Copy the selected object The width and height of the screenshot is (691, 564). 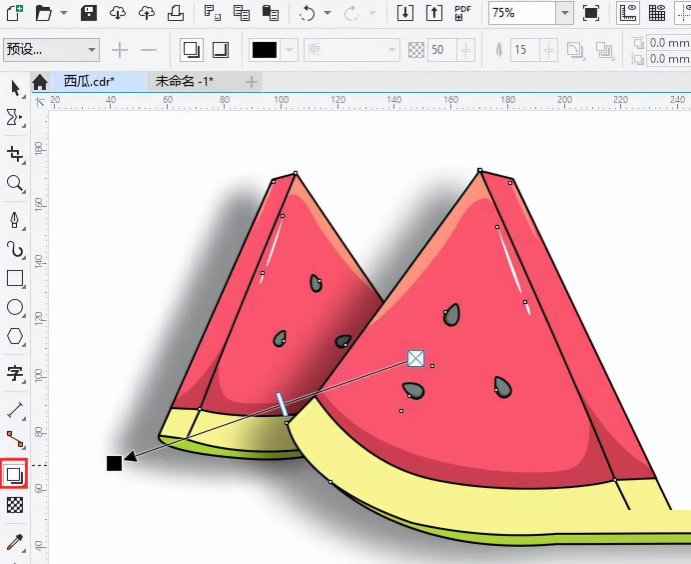241,13
